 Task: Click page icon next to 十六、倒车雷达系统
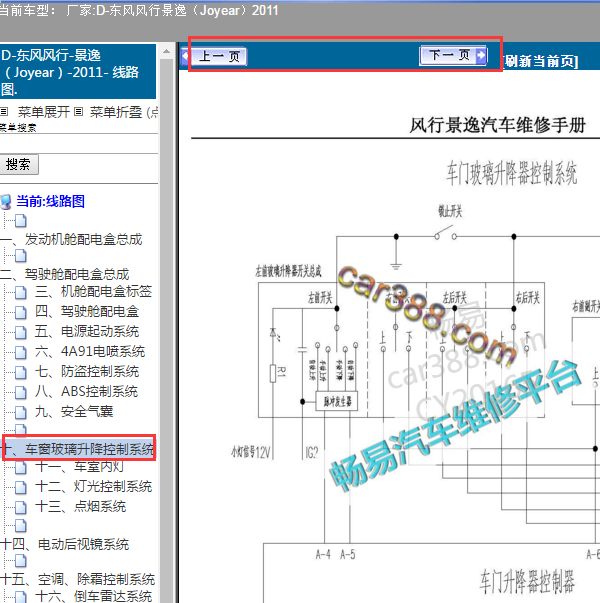point(21,597)
